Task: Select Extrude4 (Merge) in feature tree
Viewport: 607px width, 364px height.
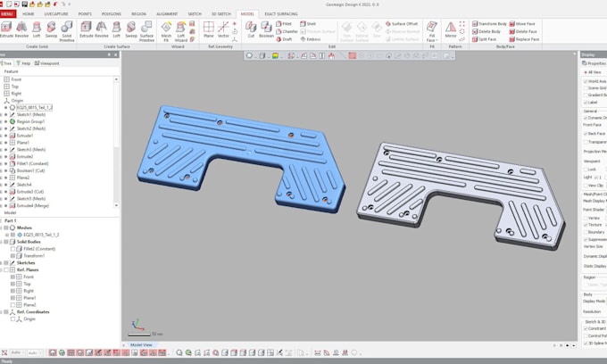Action: (x=32, y=206)
